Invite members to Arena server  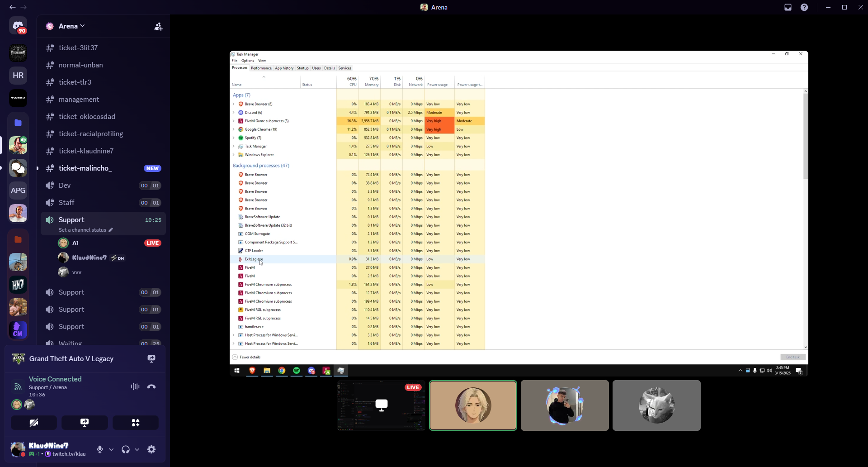pyautogui.click(x=158, y=27)
